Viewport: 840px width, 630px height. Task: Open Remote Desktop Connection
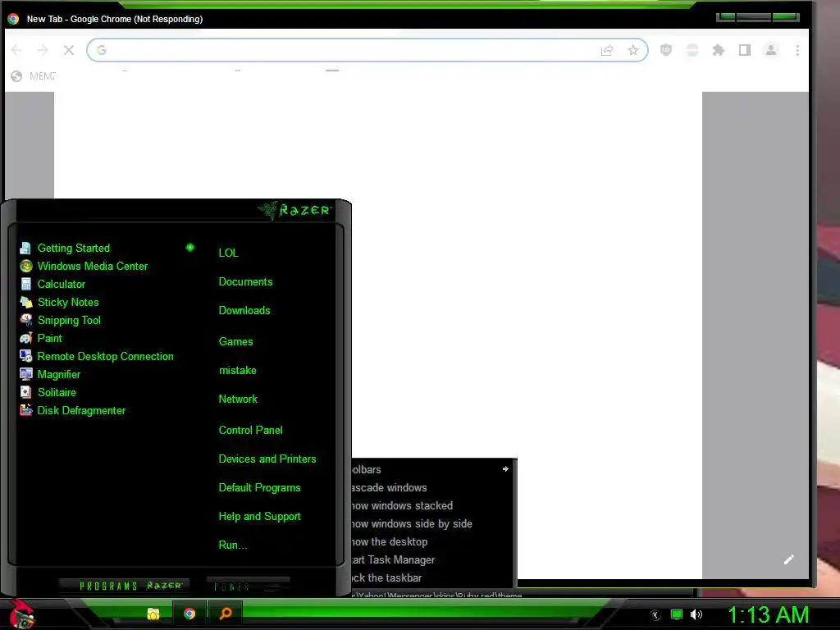click(105, 356)
